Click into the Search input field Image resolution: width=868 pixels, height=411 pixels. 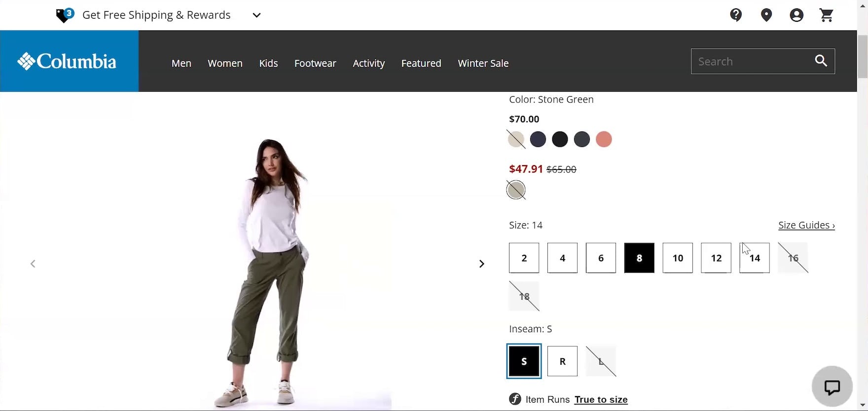(x=750, y=62)
